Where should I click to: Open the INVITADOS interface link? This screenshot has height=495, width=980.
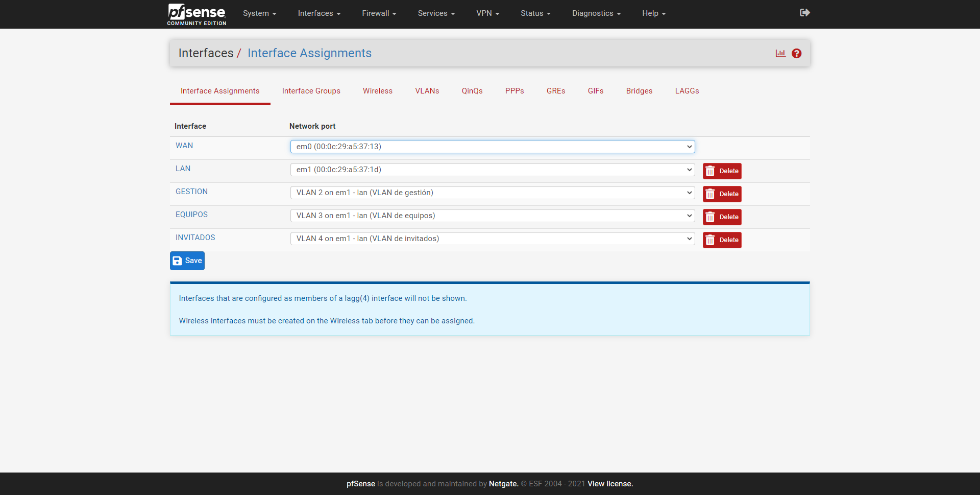(195, 238)
